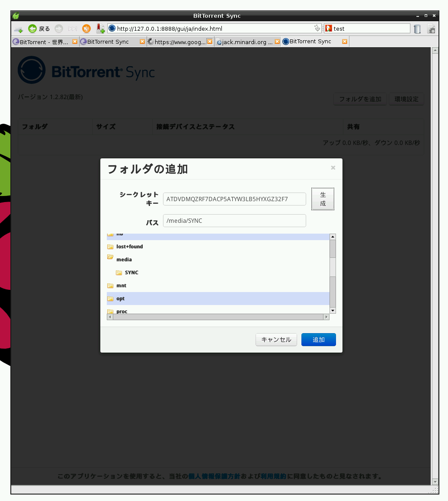Image resolution: width=448 pixels, height=501 pixels.
Task: Click the シークレットキー input field
Action: point(234,199)
